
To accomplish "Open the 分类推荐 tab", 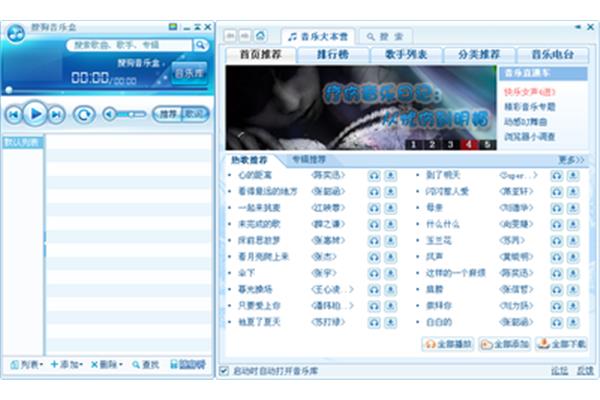I will 479,55.
